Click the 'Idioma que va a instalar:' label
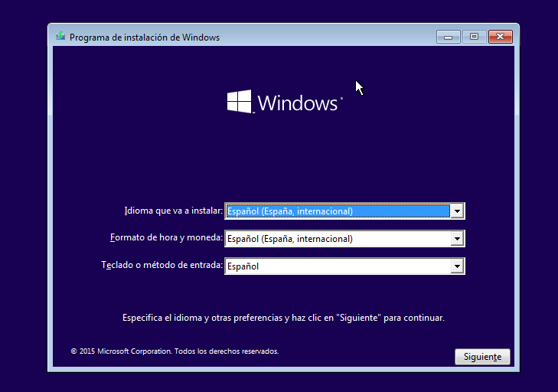558x392 pixels. tap(173, 211)
